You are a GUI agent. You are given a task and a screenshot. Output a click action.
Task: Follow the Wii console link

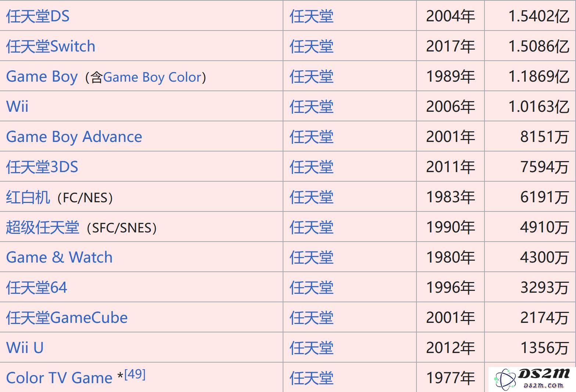[17, 107]
